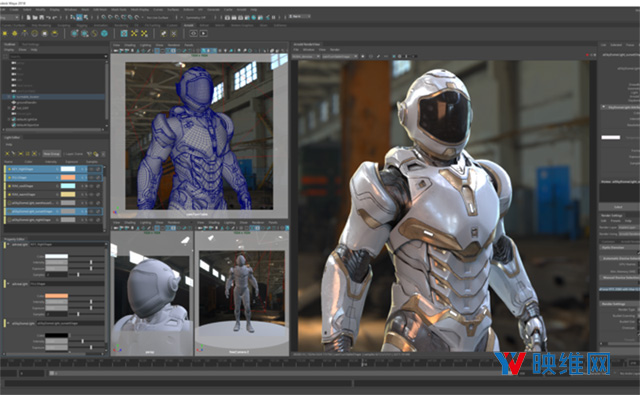Open the Symmetry: Off dropdown
Viewport: 640px width, 395px height.
point(195,18)
